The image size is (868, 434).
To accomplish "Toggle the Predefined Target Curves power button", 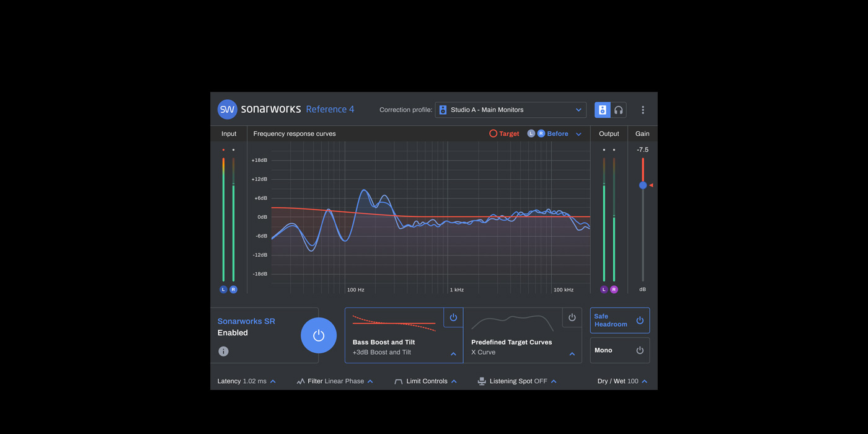I will (x=572, y=317).
